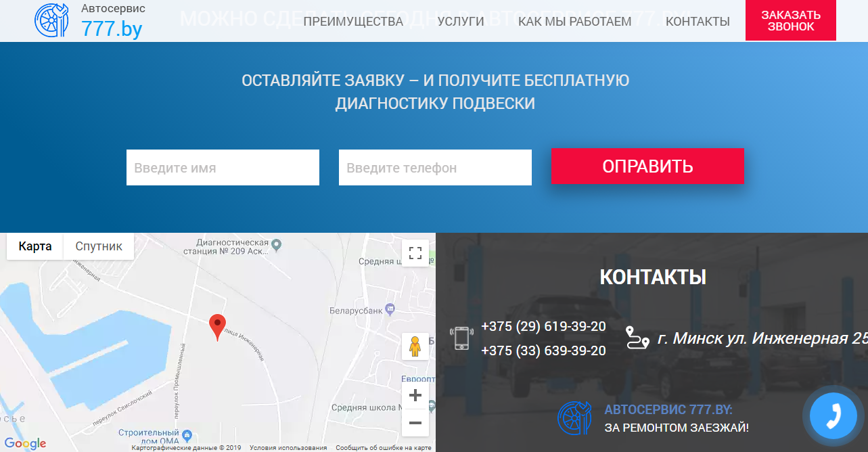Zoom out on the map
This screenshot has height=452, width=868.
pyautogui.click(x=415, y=423)
